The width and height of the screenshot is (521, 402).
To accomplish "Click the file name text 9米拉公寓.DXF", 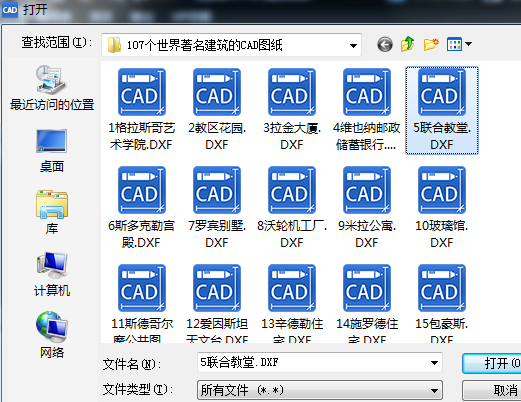I will coord(367,234).
